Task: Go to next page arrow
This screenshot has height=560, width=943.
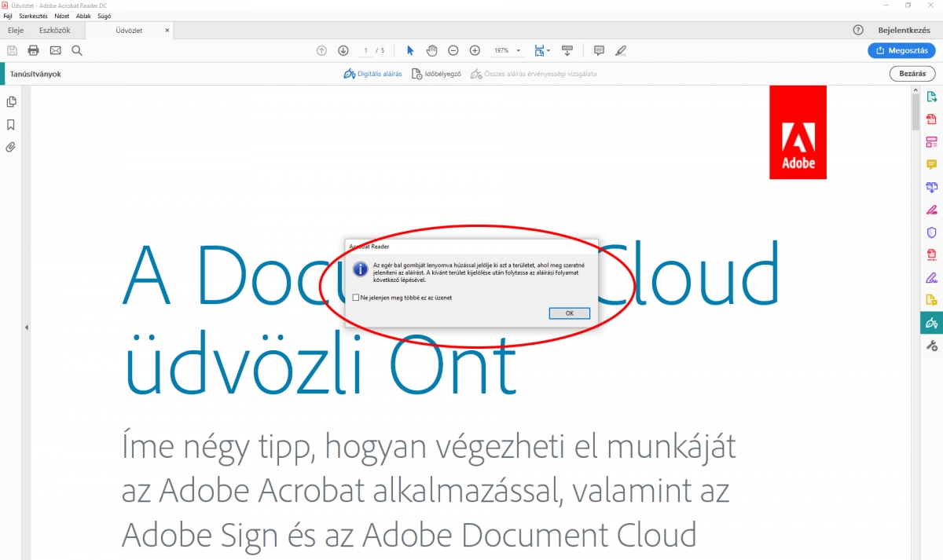Action: pyautogui.click(x=343, y=50)
